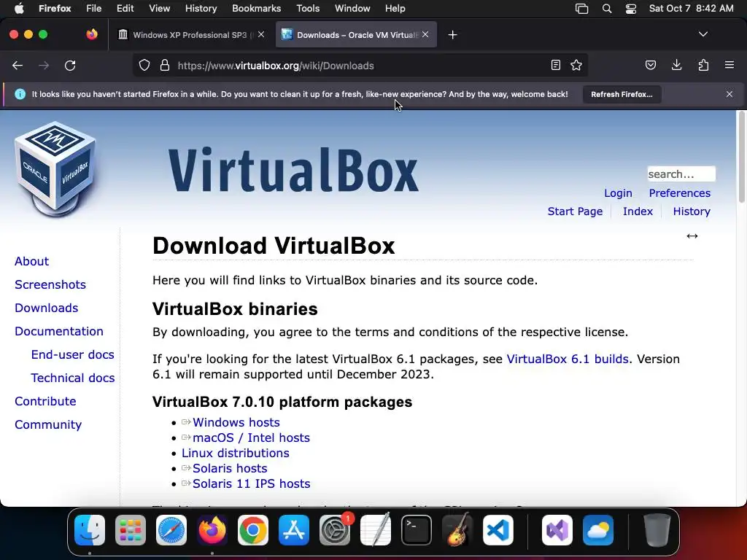The height and width of the screenshot is (560, 747).
Task: Open the Solaris hosts link
Action: 230,468
